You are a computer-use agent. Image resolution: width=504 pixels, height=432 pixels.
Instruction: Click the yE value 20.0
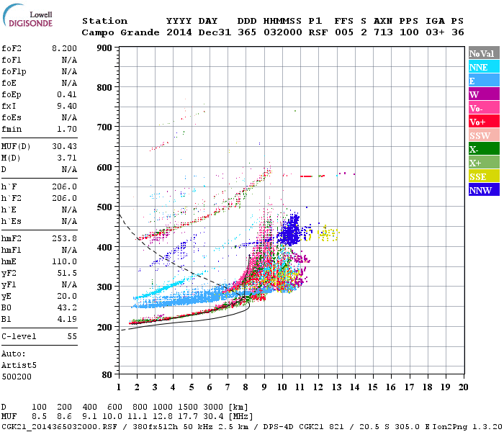pos(67,296)
